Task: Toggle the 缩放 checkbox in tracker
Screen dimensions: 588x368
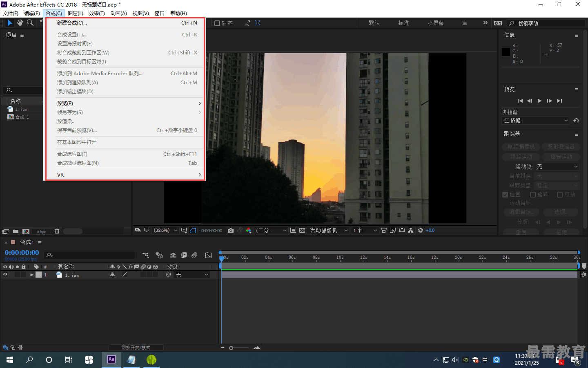Action: [x=560, y=195]
